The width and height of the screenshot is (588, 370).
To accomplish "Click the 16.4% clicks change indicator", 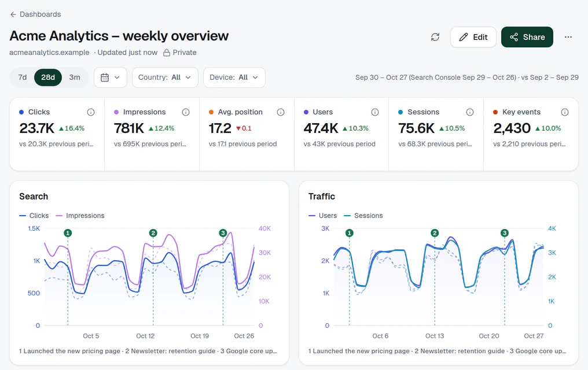I will tap(72, 128).
